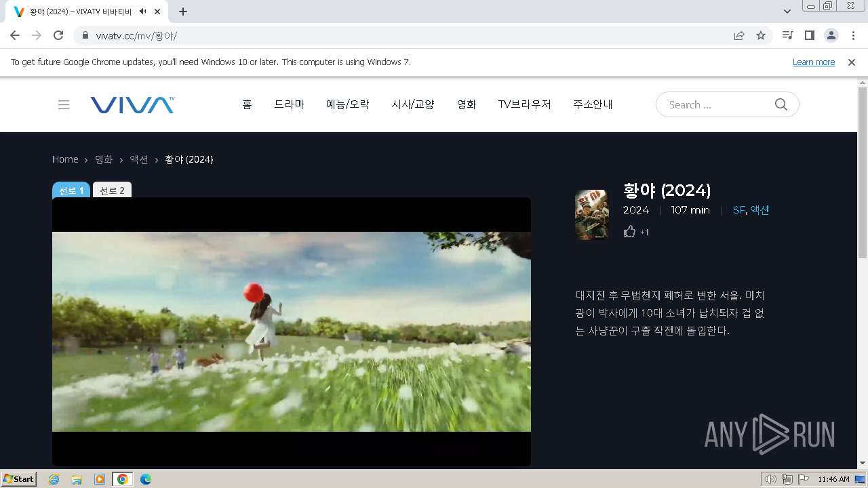This screenshot has height=488, width=868.
Task: Open network icon in system tray
Action: click(x=787, y=479)
